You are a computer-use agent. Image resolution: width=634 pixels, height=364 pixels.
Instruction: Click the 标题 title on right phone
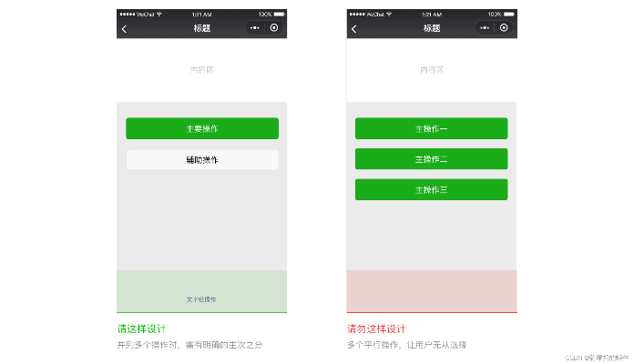pos(431,29)
